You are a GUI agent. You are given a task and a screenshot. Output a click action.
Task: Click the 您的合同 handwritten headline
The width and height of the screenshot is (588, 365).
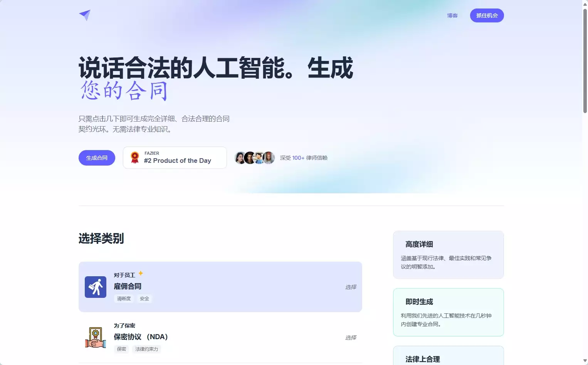click(x=123, y=91)
